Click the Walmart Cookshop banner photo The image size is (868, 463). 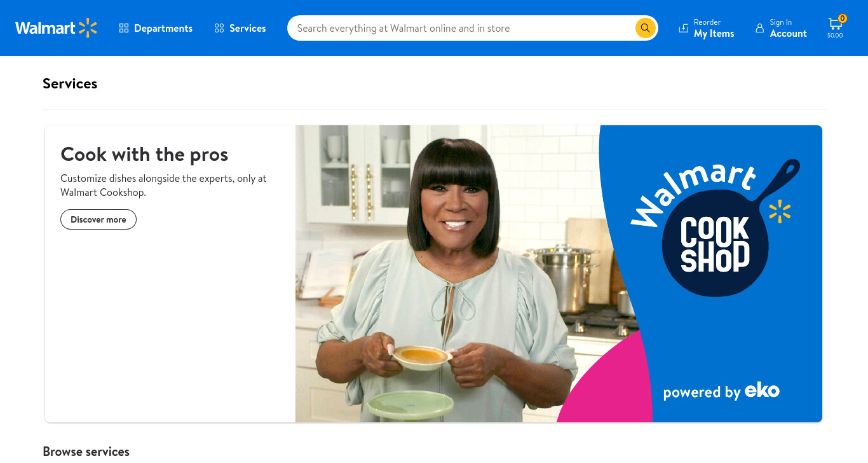tap(447, 273)
